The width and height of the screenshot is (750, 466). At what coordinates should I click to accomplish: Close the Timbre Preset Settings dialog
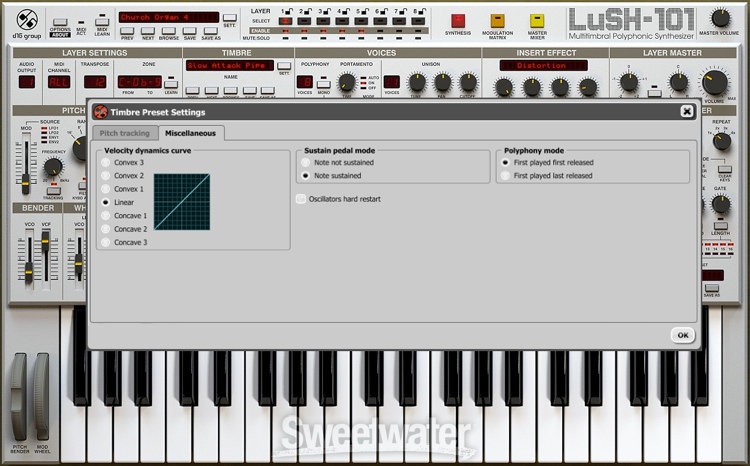[687, 112]
